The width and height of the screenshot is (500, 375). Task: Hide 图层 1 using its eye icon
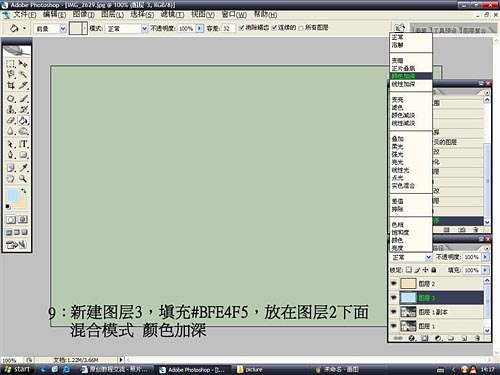point(394,326)
